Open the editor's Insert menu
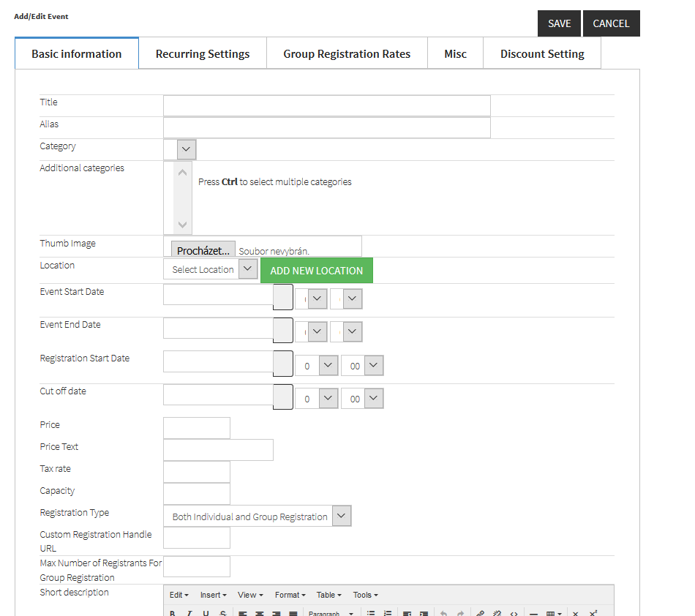This screenshot has height=616, width=695. pyautogui.click(x=213, y=595)
